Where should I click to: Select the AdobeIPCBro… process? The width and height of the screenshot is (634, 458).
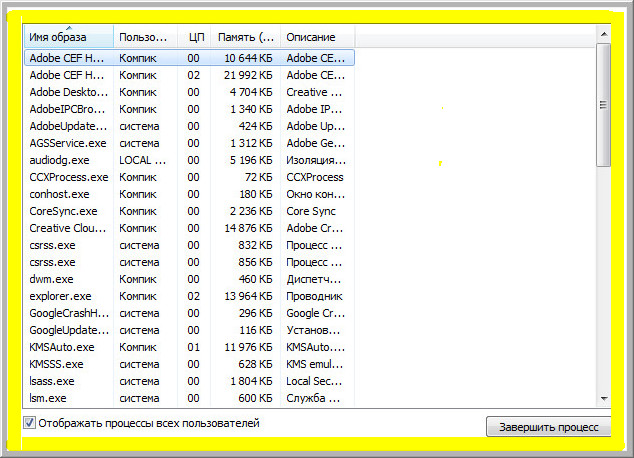click(189, 109)
